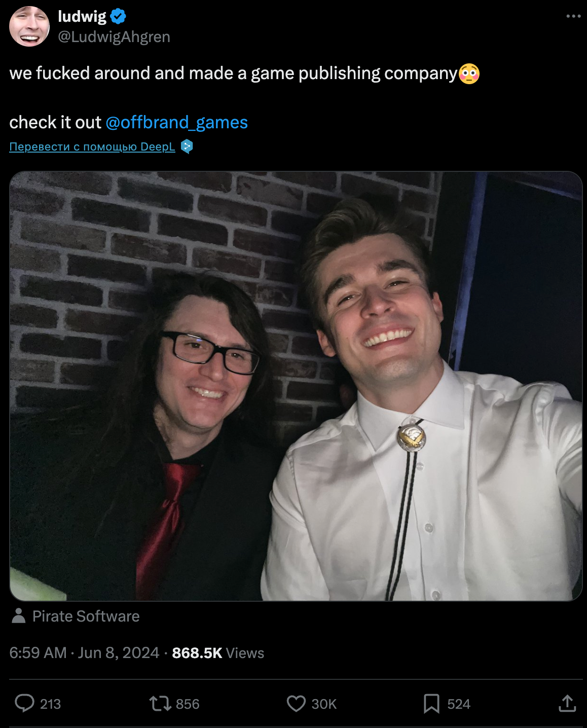Bookmark this tweet
The height and width of the screenshot is (728, 587).
click(x=431, y=704)
